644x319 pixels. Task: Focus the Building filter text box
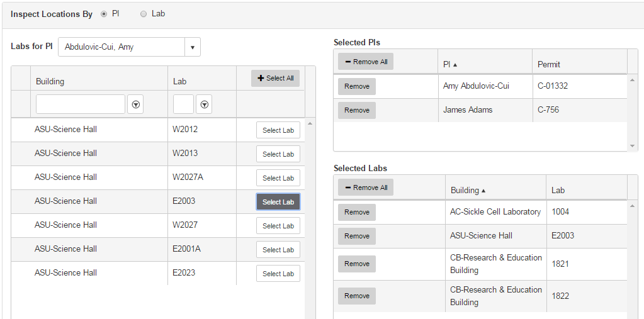tap(81, 104)
